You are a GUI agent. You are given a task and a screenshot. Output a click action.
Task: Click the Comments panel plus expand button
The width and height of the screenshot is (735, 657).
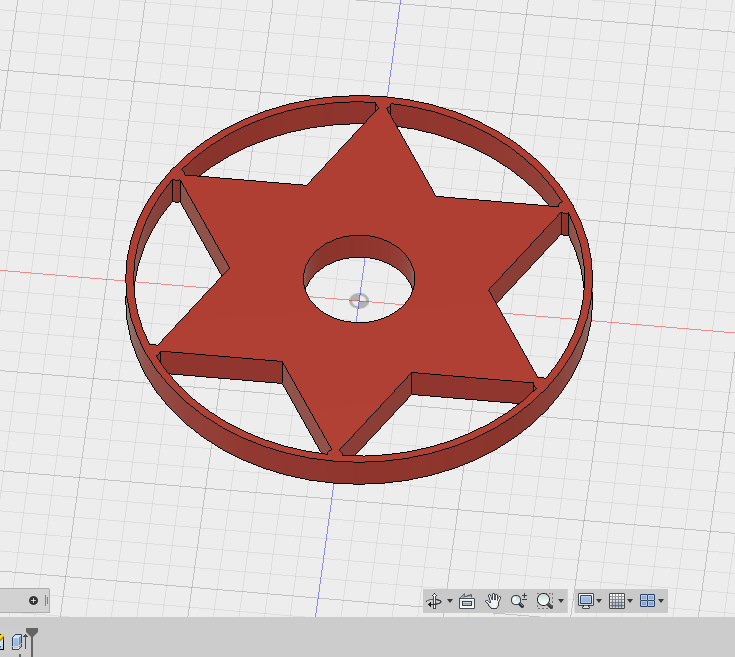click(33, 600)
